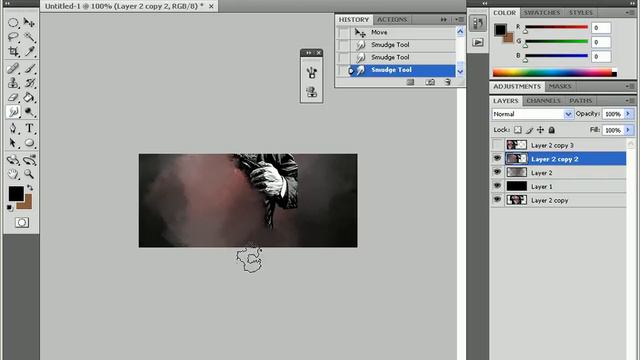The image size is (640, 360).
Task: Select the Elliptical Marquee tool
Action: 13,22
